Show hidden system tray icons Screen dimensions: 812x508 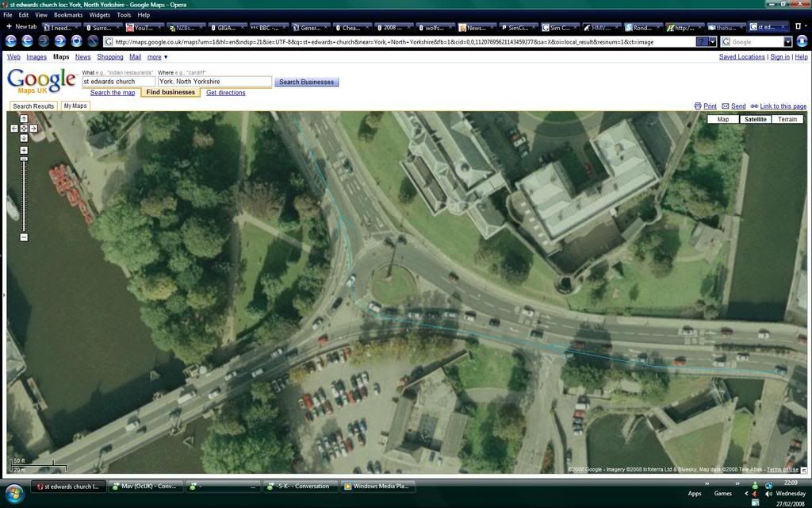(746, 494)
